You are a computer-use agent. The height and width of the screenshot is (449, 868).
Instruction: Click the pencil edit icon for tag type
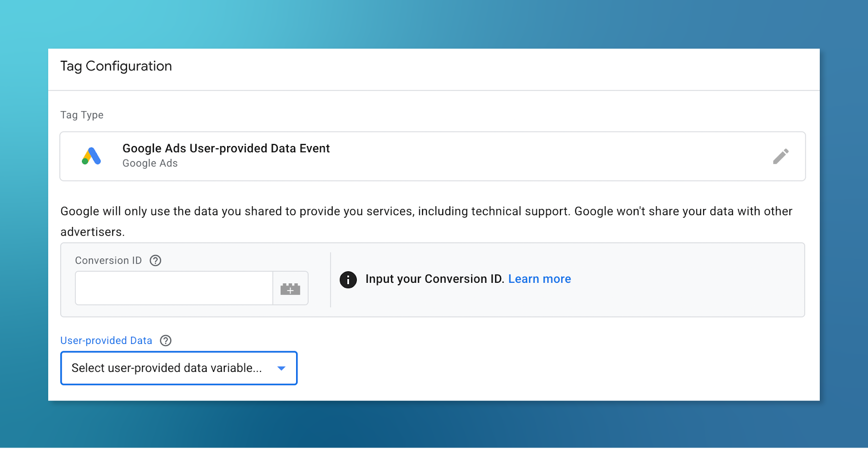[780, 156]
